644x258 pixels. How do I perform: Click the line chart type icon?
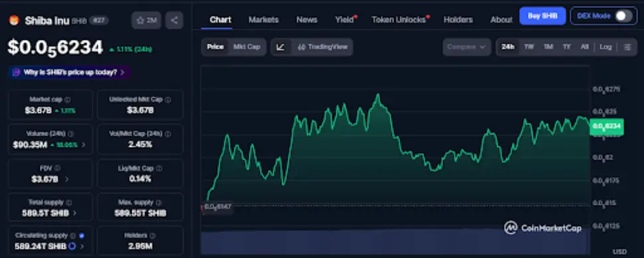pyautogui.click(x=280, y=47)
